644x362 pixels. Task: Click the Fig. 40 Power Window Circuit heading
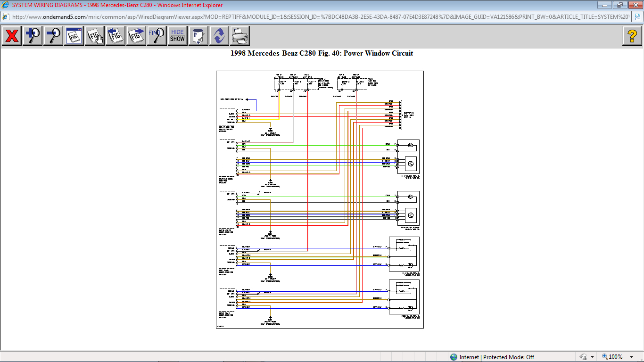point(322,53)
